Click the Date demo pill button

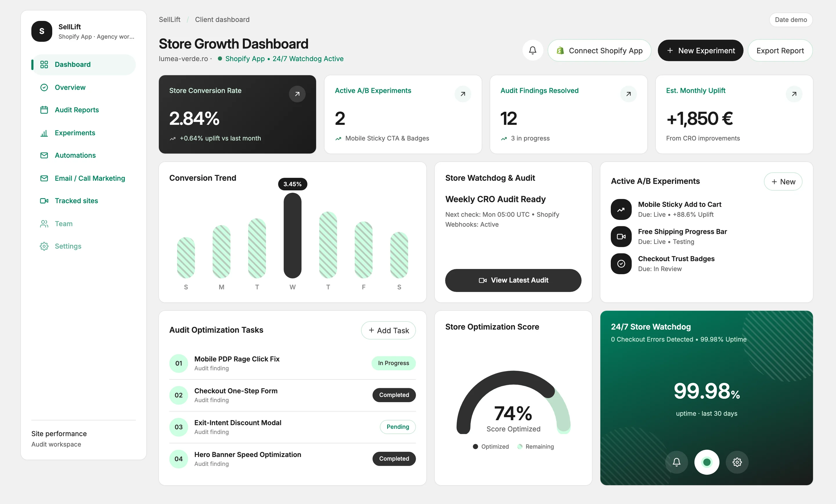coord(790,20)
